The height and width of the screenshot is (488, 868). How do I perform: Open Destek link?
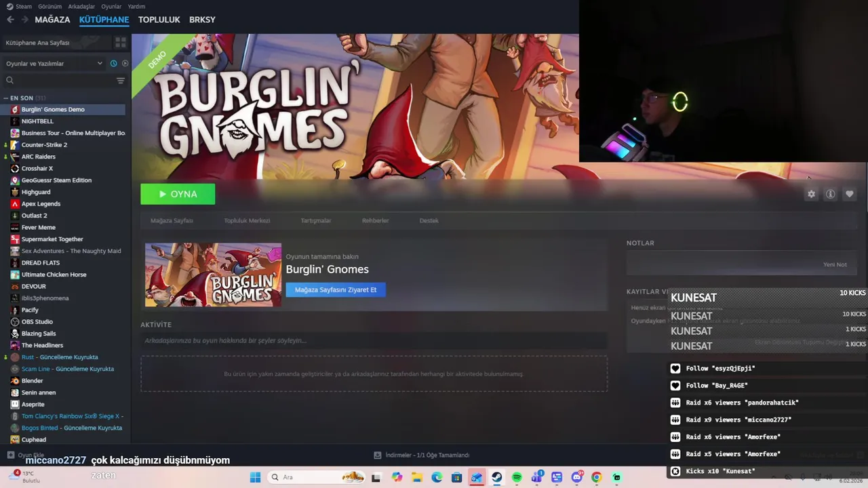tap(429, 220)
